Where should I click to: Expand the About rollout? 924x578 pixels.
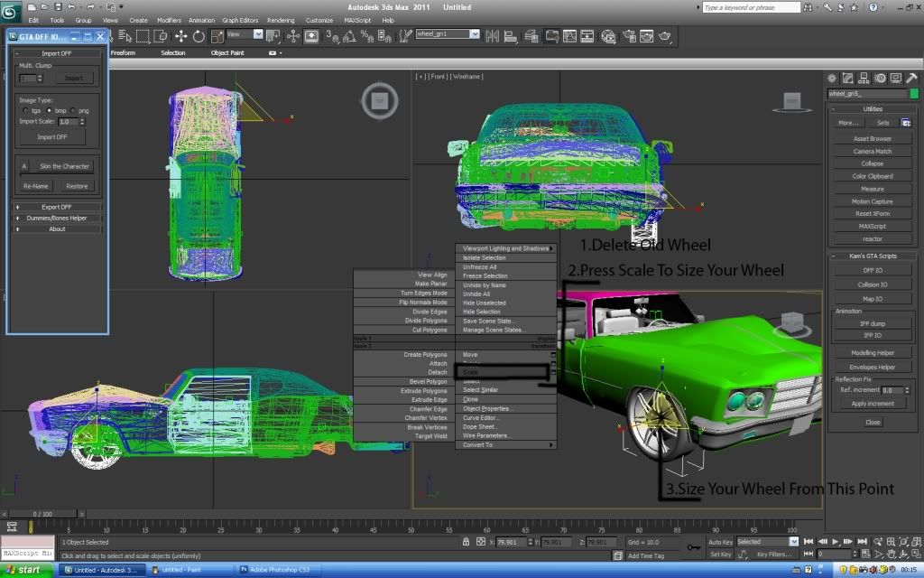coord(57,228)
